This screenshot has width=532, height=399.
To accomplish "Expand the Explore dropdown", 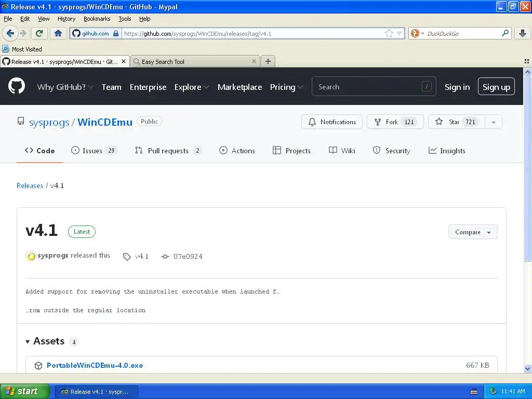I will [192, 87].
